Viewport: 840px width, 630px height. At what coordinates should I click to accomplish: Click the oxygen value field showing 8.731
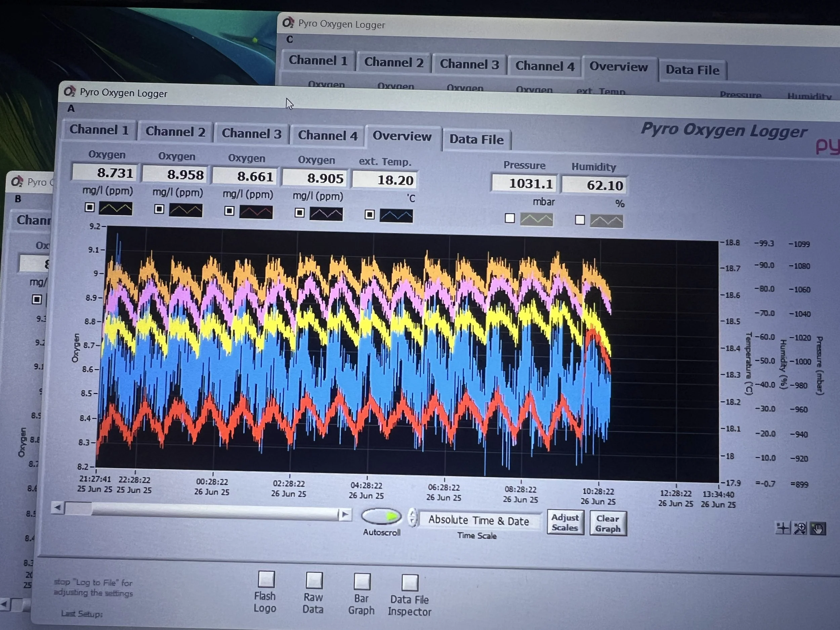tap(105, 172)
